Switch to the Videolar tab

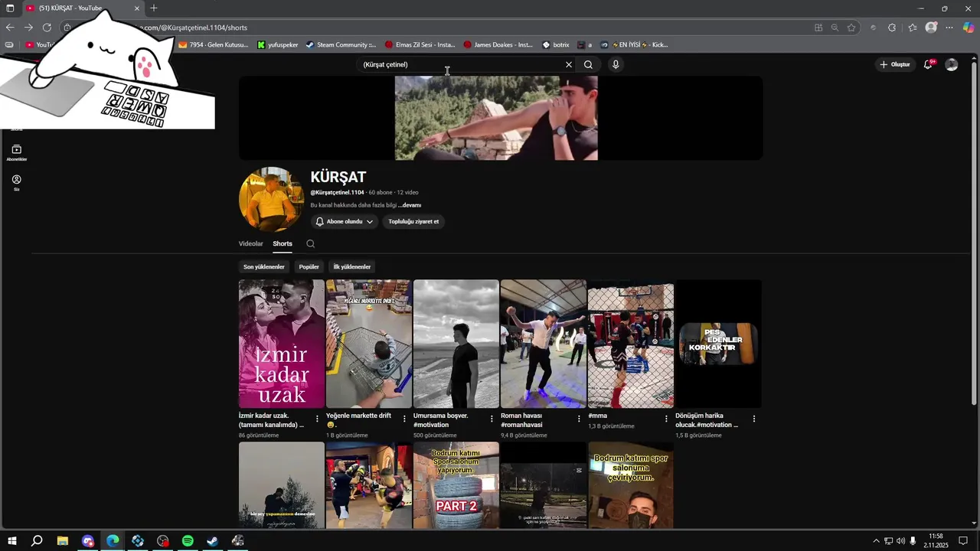pyautogui.click(x=250, y=243)
